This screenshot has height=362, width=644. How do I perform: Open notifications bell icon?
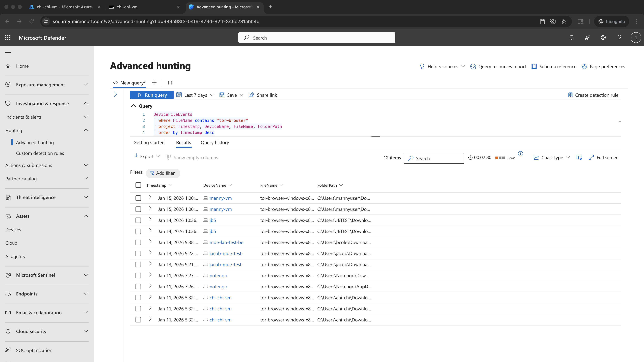point(572,38)
